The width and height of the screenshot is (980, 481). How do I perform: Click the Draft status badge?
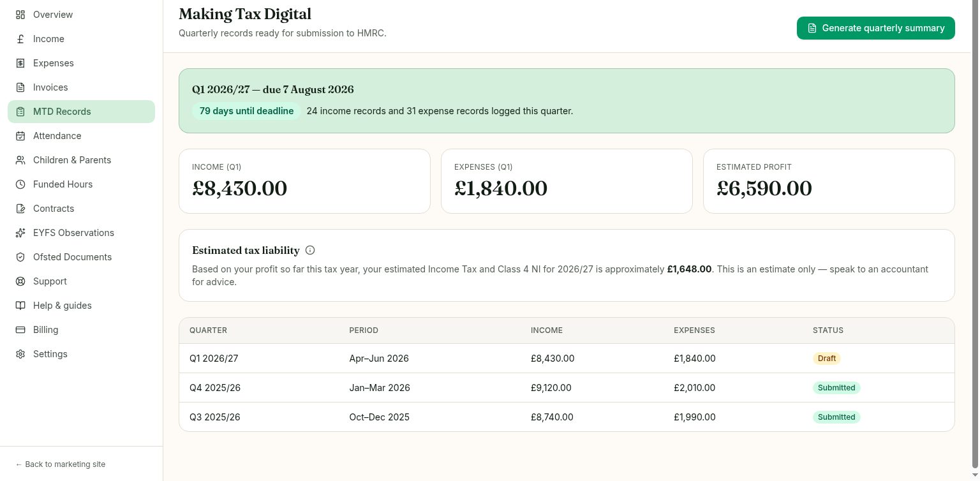[826, 359]
